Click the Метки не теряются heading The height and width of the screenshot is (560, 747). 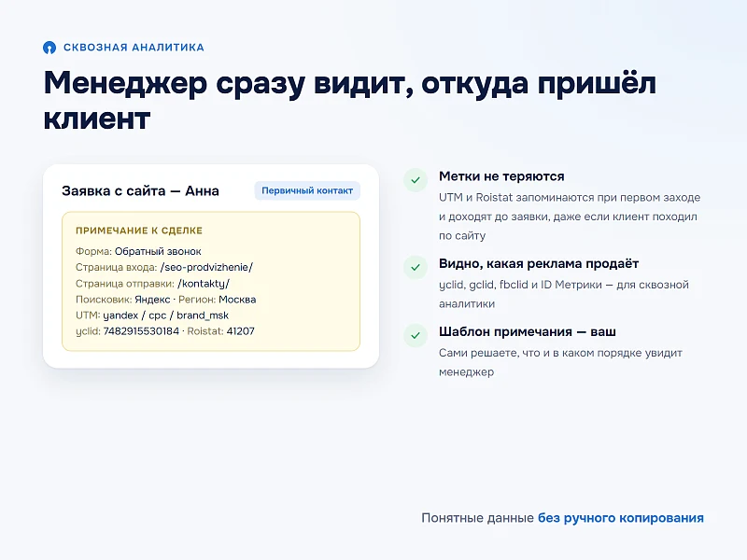pyautogui.click(x=501, y=176)
